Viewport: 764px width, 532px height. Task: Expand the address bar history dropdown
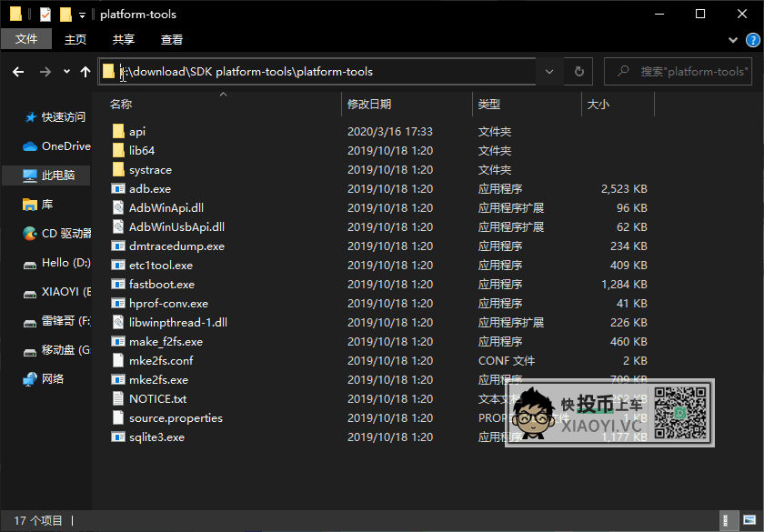(549, 72)
